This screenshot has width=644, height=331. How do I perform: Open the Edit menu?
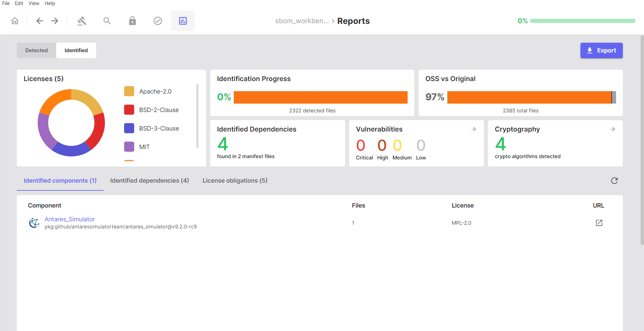point(19,3)
